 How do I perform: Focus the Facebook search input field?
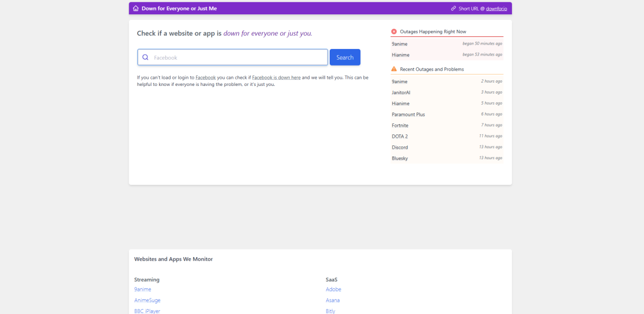(x=233, y=57)
